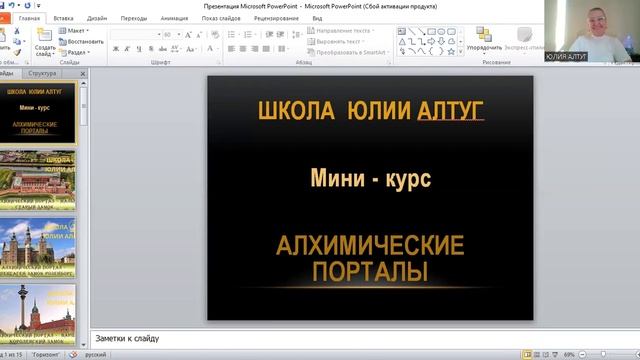Select the Down Arrow shape
The width and height of the screenshot is (640, 360).
[x=441, y=41]
